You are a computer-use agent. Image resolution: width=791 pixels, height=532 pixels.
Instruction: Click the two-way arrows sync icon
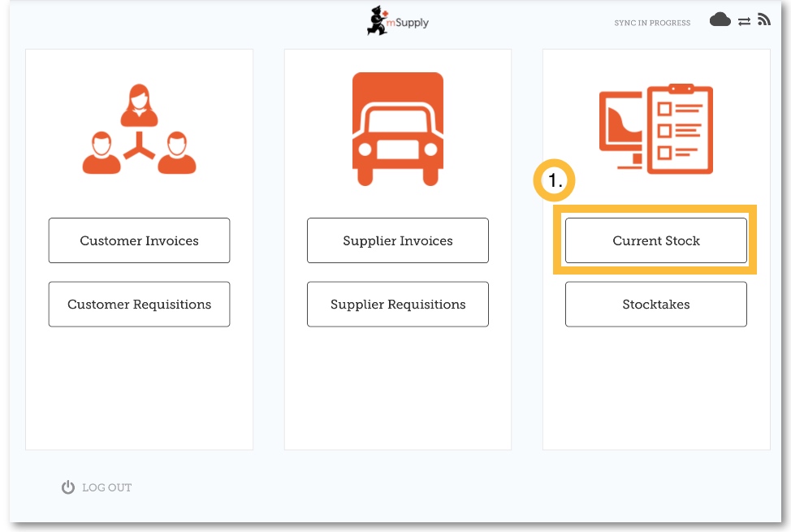744,22
